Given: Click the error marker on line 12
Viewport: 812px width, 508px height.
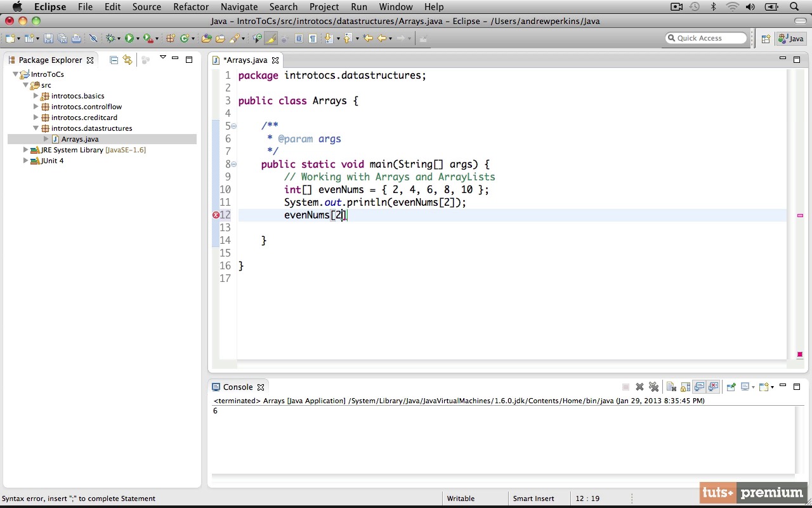Looking at the screenshot, I should coord(216,215).
